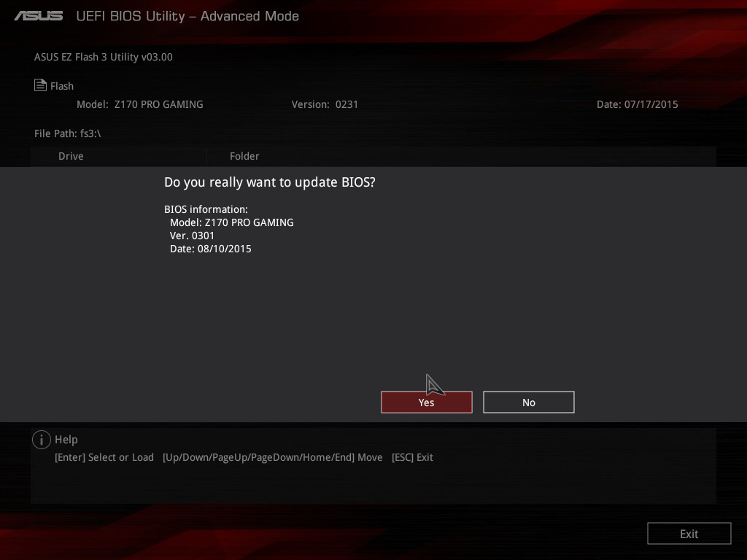Click the Help info icon
Viewport: 747px width, 560px height.
pyautogui.click(x=42, y=440)
